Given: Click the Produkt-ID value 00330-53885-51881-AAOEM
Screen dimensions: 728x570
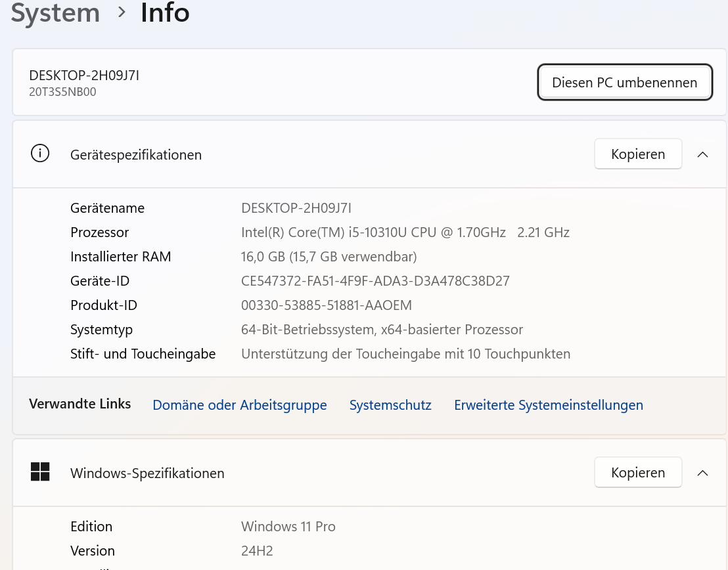Looking at the screenshot, I should click(x=327, y=305).
